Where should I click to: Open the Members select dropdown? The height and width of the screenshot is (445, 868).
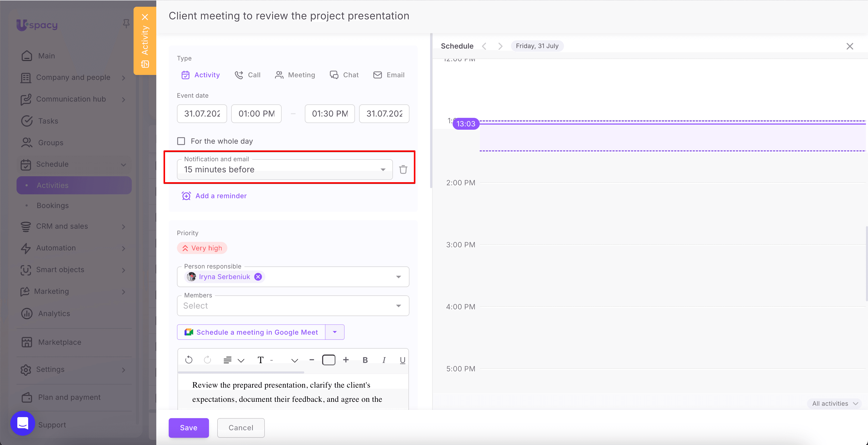pos(293,306)
